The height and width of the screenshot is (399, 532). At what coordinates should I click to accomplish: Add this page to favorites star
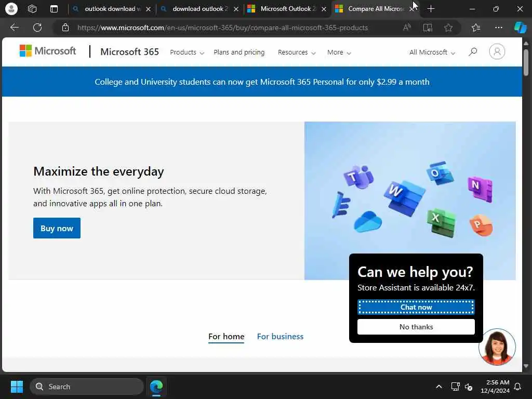click(x=448, y=28)
